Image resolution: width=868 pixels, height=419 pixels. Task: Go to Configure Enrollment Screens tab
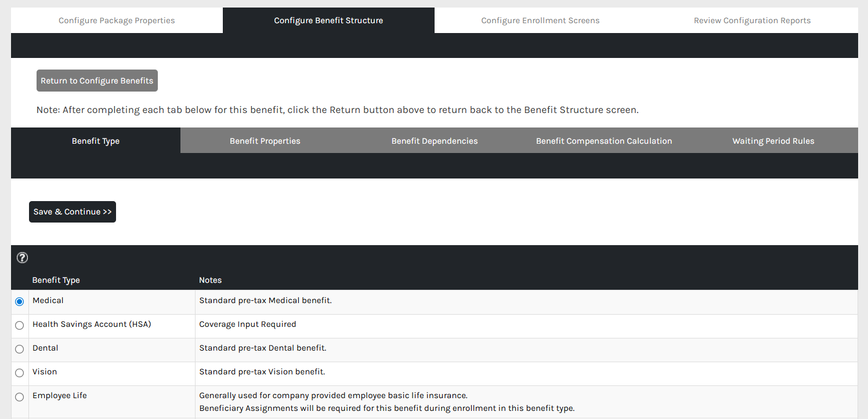click(540, 20)
